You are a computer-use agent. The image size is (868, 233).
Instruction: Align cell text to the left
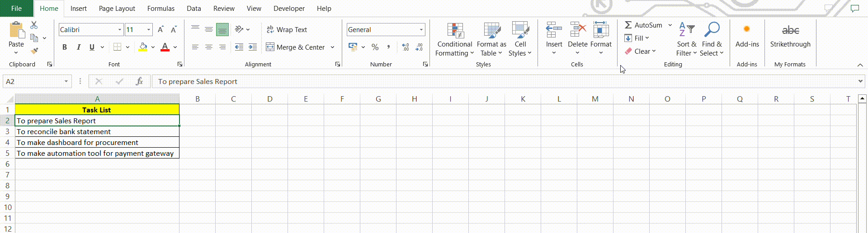195,47
